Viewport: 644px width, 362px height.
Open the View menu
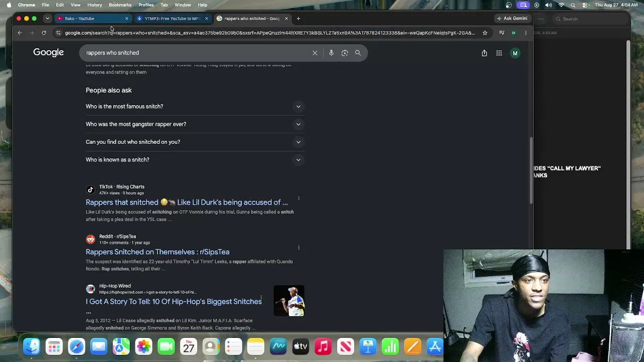[75, 5]
